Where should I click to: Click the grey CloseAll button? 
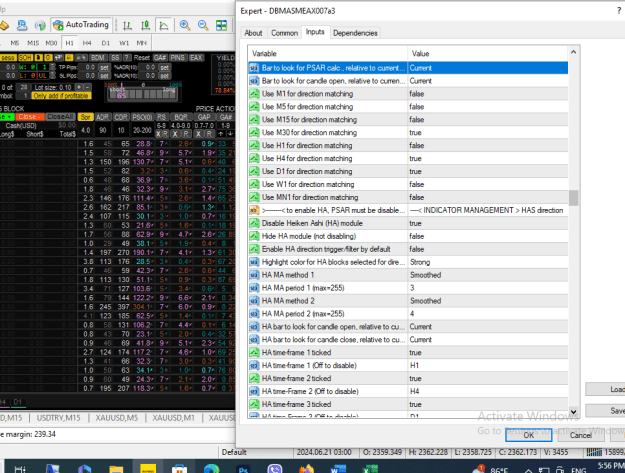click(x=60, y=117)
